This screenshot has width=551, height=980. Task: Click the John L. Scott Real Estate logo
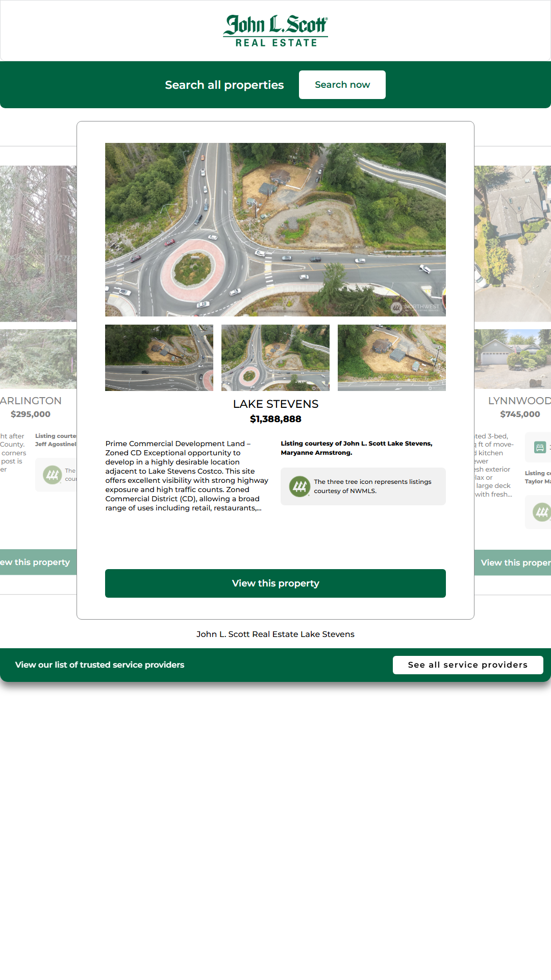coord(275,31)
